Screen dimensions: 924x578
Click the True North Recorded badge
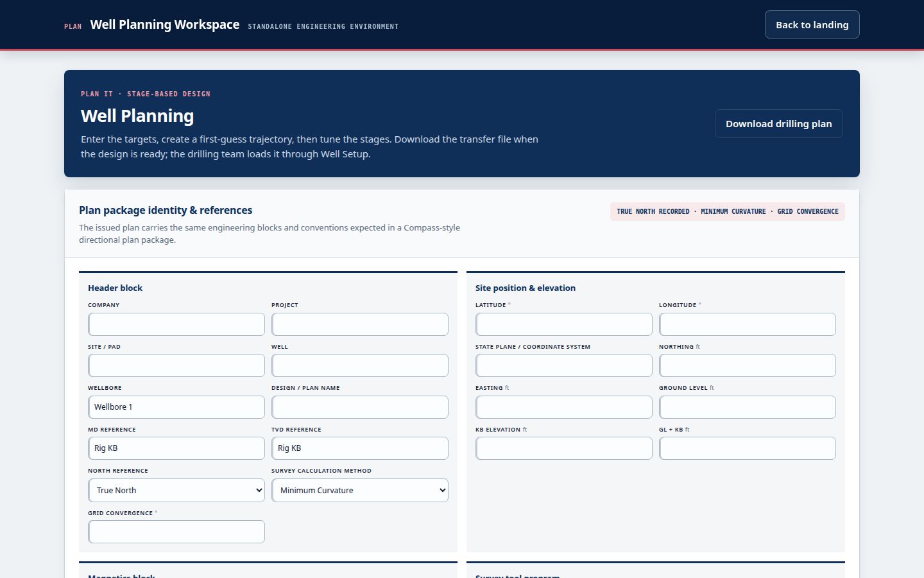[728, 211]
